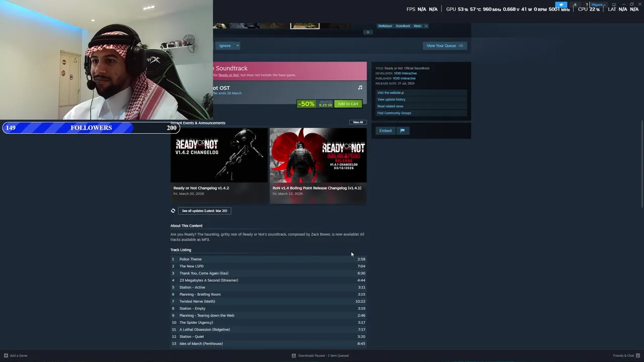644x362 pixels.
Task: Open View Your Queue
Action: click(x=445, y=46)
